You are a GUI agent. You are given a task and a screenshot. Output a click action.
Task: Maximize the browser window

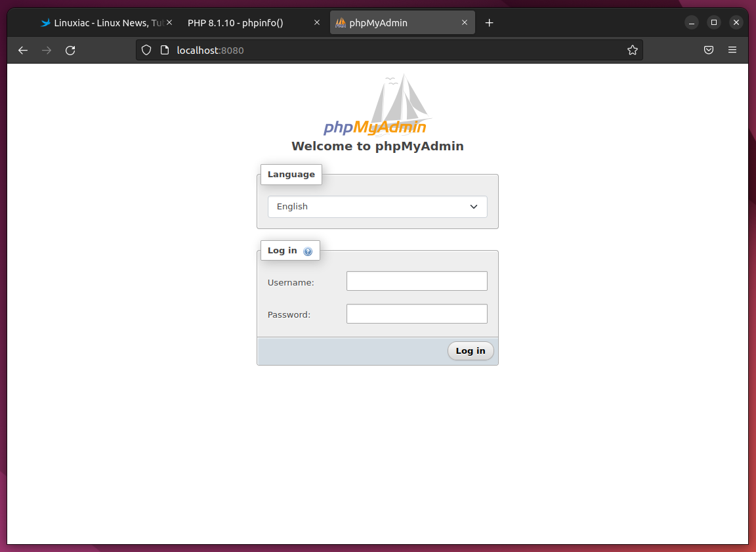[714, 23]
